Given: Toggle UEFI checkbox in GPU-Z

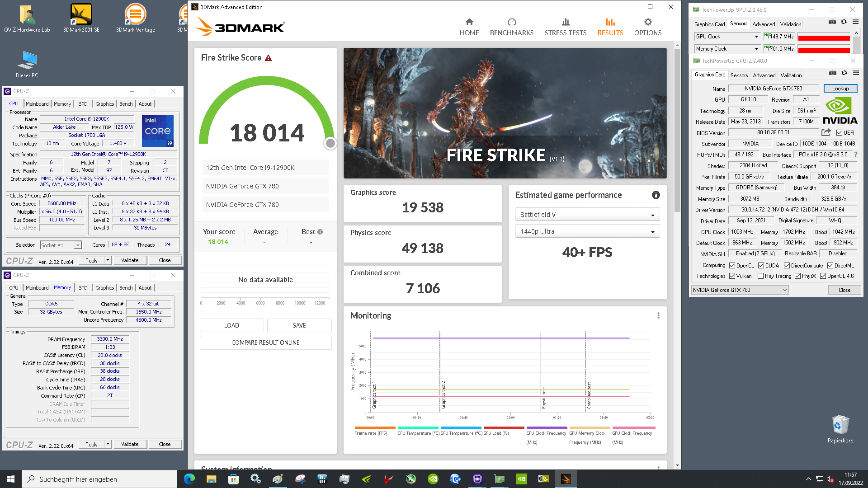Looking at the screenshot, I should coord(839,133).
